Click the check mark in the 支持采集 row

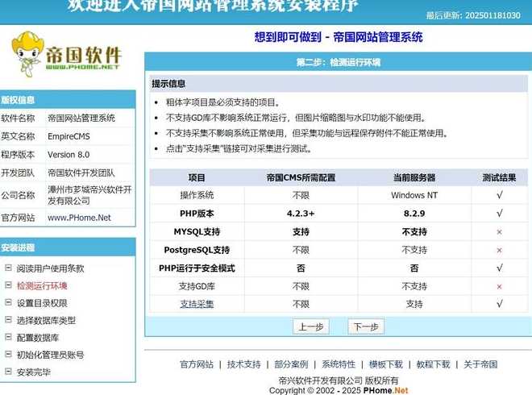click(x=500, y=304)
